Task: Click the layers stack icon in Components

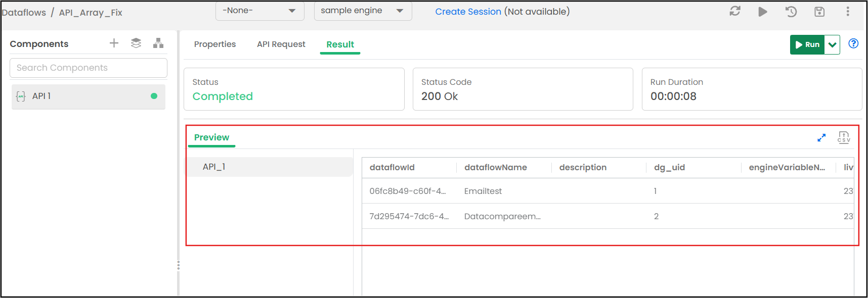Action: click(x=136, y=43)
